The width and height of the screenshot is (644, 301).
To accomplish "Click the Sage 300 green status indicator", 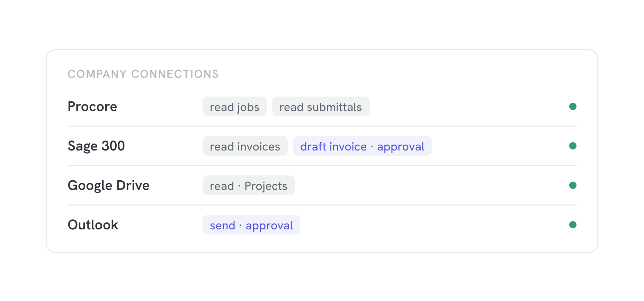I will coord(573,146).
